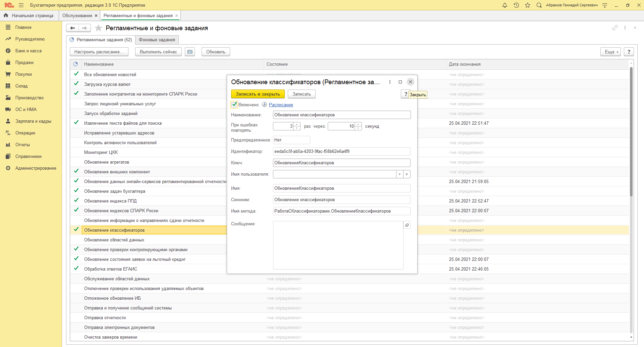Switch to Фоновые задания tab
The width and height of the screenshot is (644, 347).
(x=157, y=40)
